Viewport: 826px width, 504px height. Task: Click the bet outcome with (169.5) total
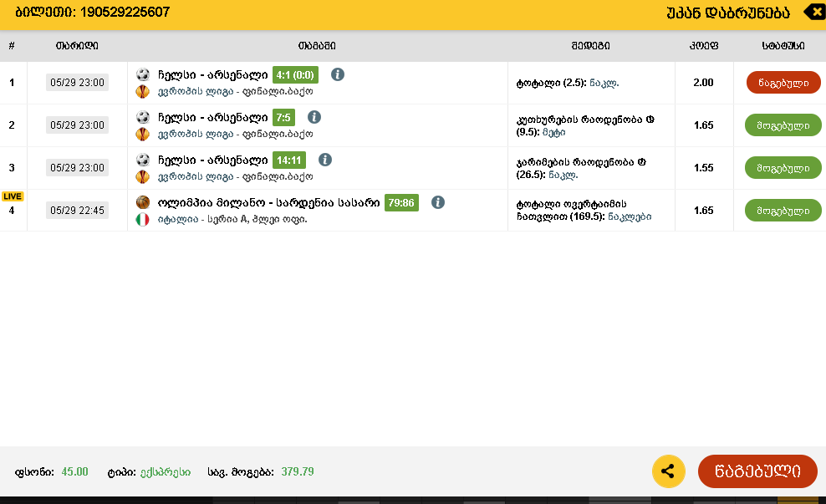[x=584, y=211]
